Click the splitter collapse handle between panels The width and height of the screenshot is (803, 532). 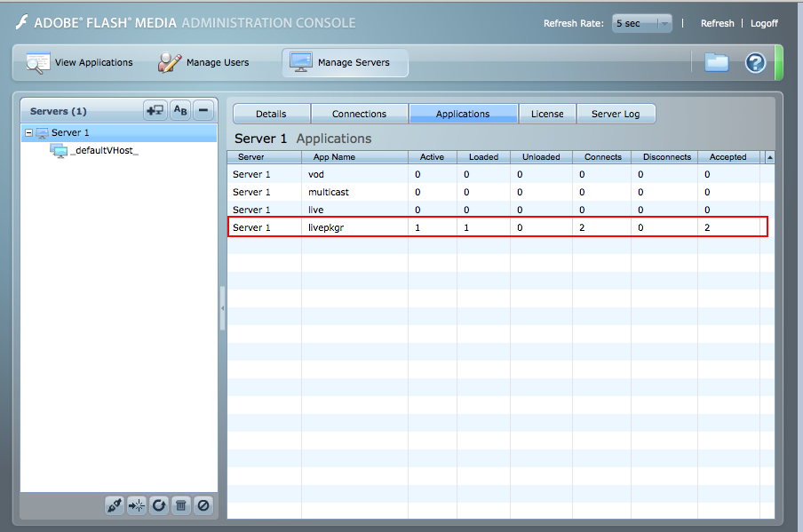pyautogui.click(x=222, y=308)
